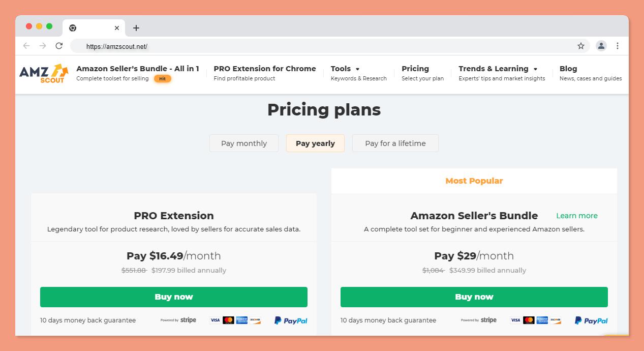
Task: Open the Pricing menu item
Action: pos(415,69)
